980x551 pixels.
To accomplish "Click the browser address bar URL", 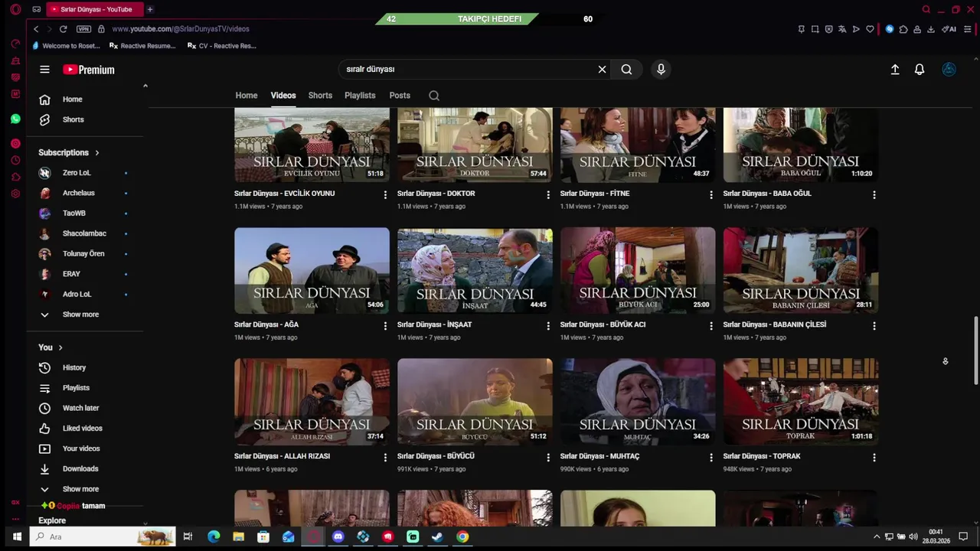I will coord(181,29).
